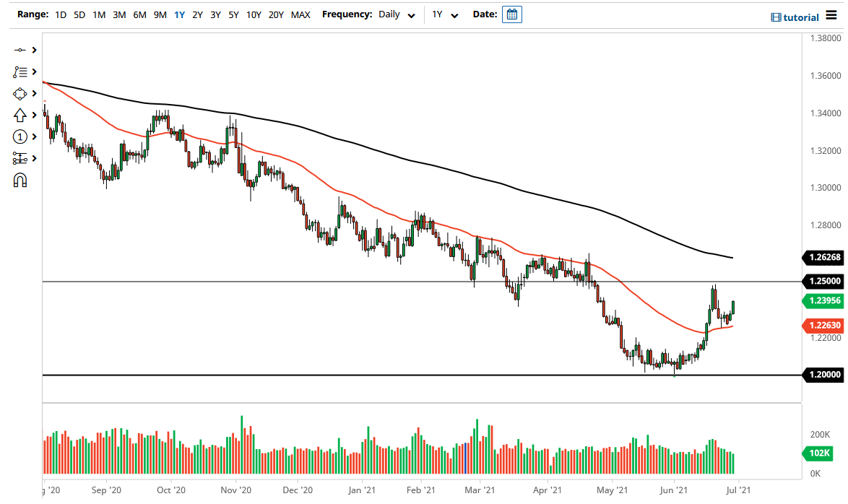The width and height of the screenshot is (848, 504).
Task: Set the chart range to MAX
Action: 300,14
